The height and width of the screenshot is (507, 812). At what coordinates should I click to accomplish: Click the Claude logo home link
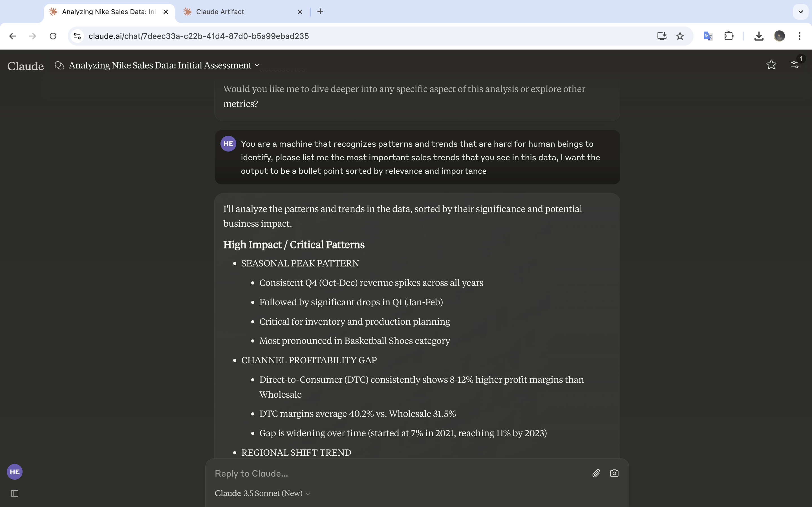coord(25,66)
